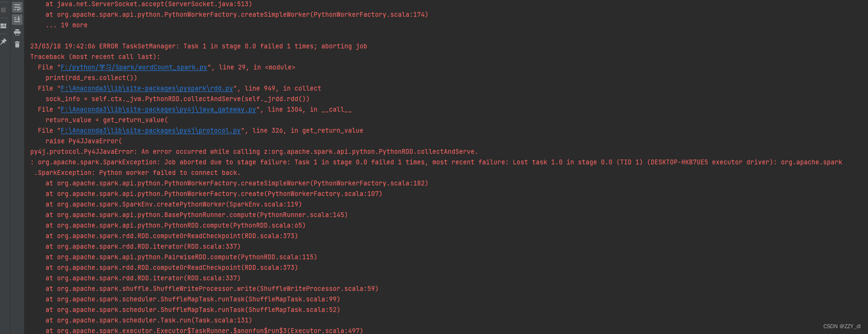Click the ServerSocket.accept stack frame line
868x334 pixels.
coord(148,4)
